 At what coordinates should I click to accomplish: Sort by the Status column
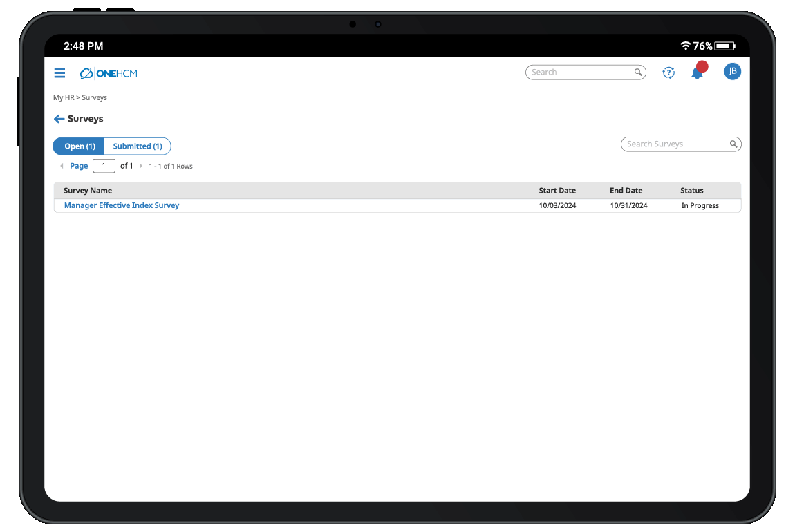tap(692, 190)
